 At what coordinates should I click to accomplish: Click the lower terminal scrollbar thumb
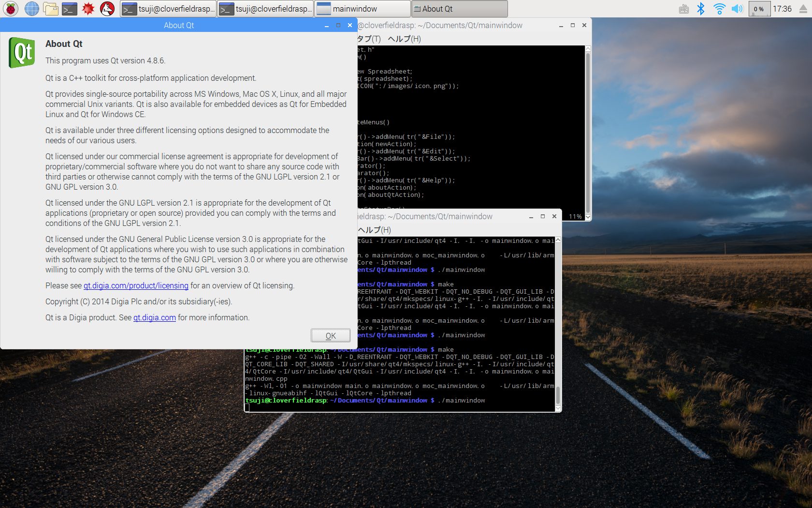click(x=558, y=395)
